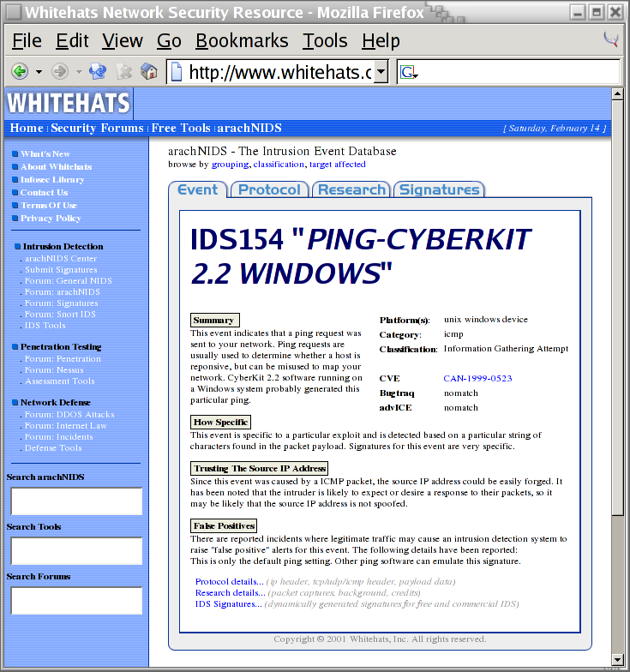Reload the current page
This screenshot has height=672, width=630.
(x=98, y=71)
